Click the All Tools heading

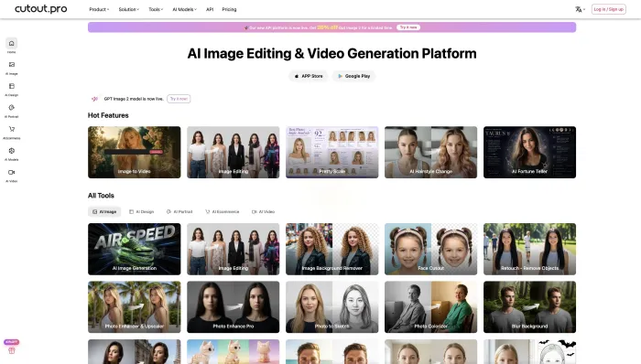pos(101,196)
